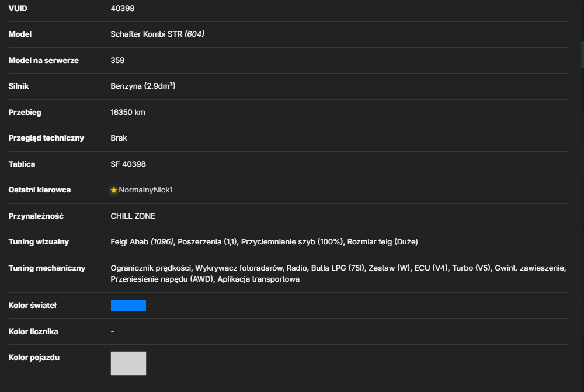584x392 pixels.
Task: Click the Przegląd techniczny value Brak
Action: tap(119, 138)
